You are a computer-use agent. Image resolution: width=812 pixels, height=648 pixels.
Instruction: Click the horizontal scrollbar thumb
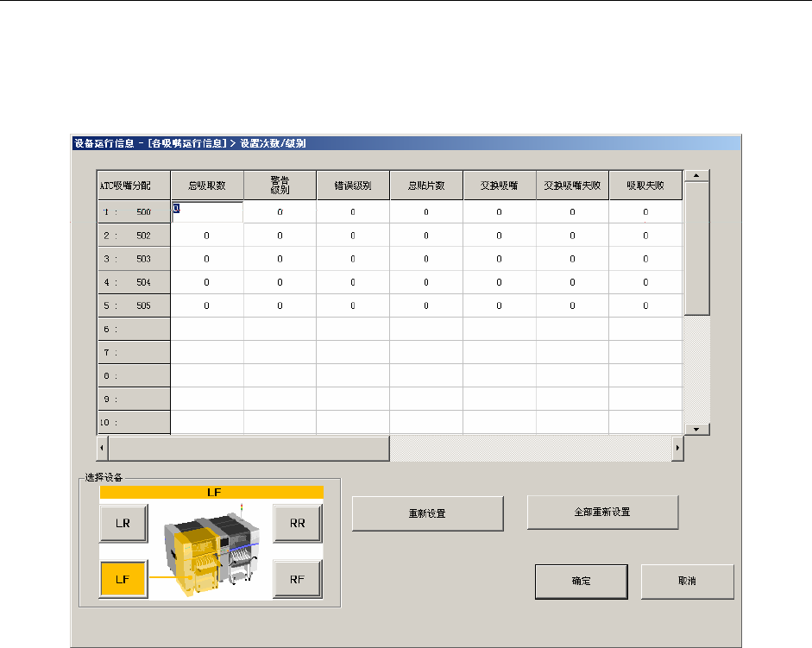[249, 448]
